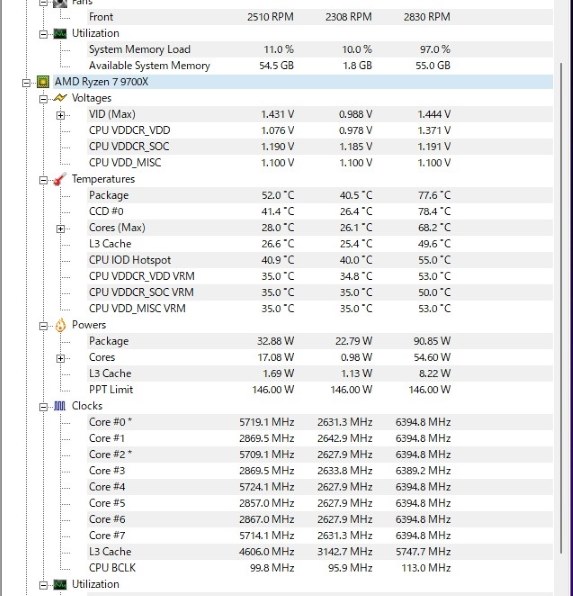Collapse the AMD Ryzen 7 9700X node
Image resolution: width=573 pixels, height=596 pixels.
click(x=26, y=82)
